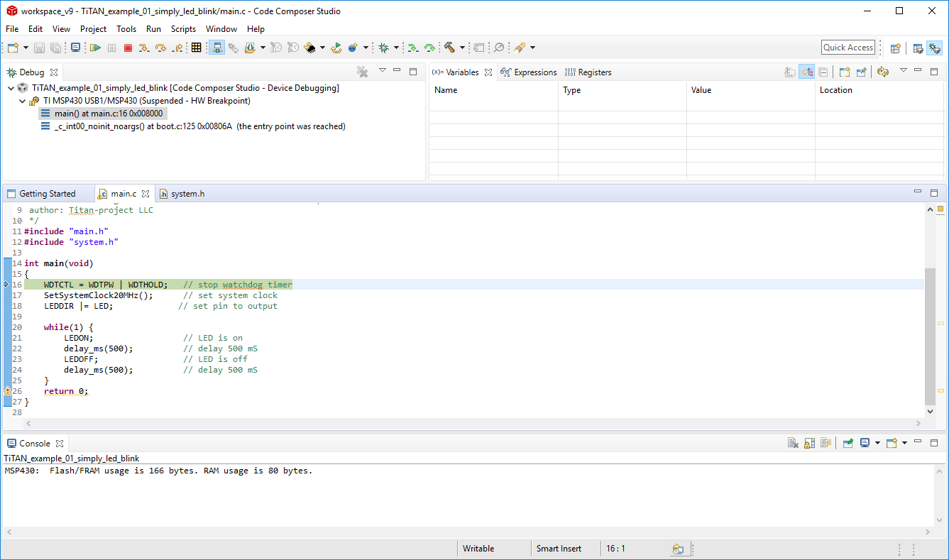Toggle the breakpoint marker on line 16
The width and height of the screenshot is (949, 560).
(7, 285)
